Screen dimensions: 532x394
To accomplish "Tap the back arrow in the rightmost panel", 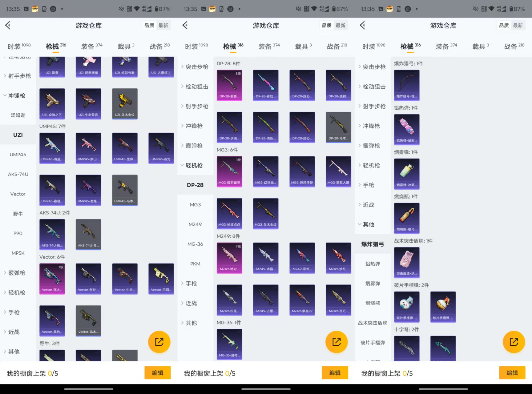I will (362, 25).
